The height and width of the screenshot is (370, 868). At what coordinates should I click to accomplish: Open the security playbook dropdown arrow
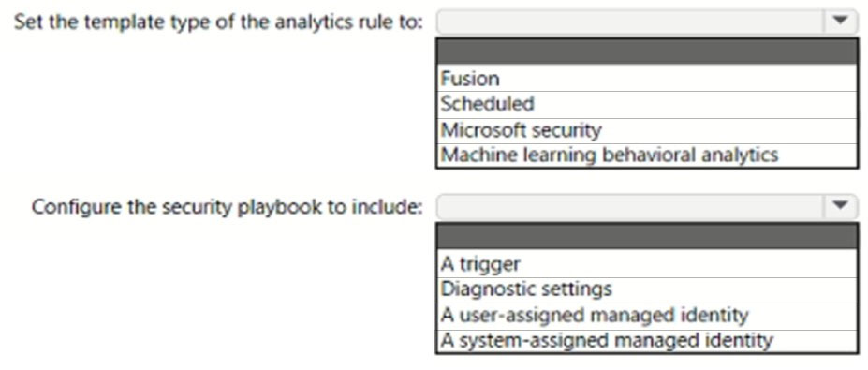(x=840, y=206)
